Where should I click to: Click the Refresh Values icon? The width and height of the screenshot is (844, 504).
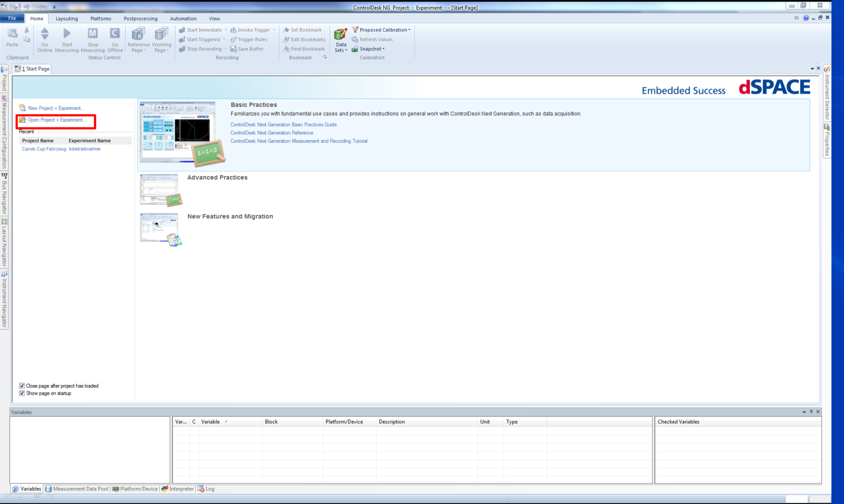pos(355,40)
